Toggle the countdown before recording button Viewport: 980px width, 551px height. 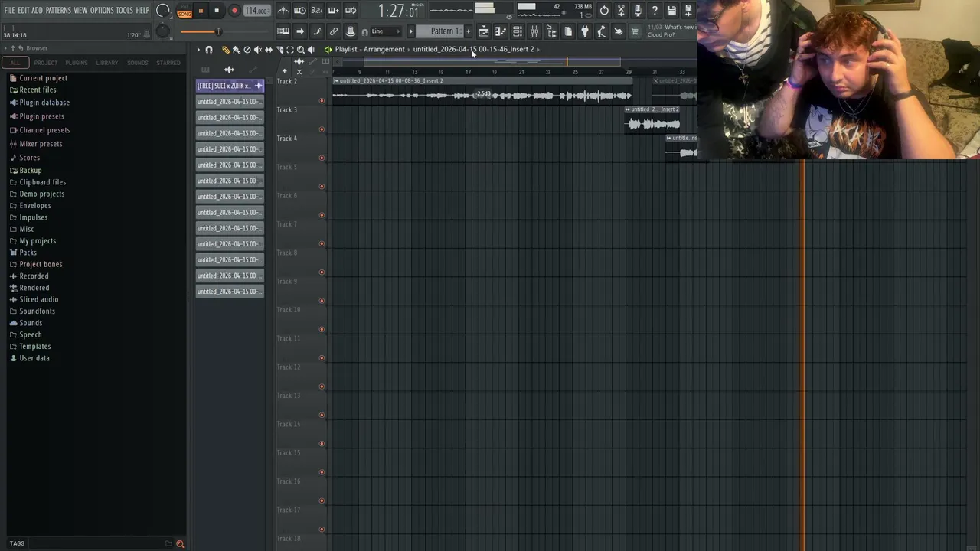coord(317,11)
